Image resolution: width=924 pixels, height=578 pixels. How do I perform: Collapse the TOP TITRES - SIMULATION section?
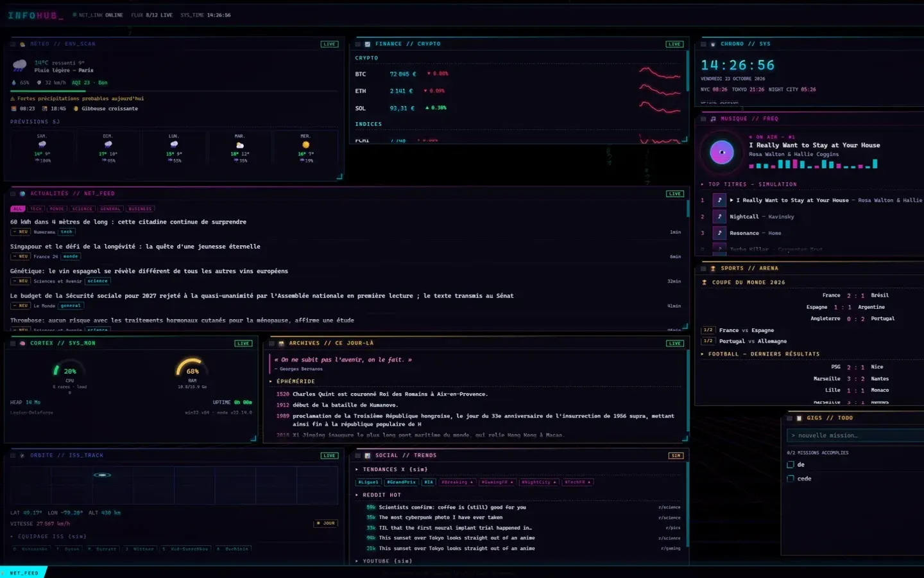749,184
